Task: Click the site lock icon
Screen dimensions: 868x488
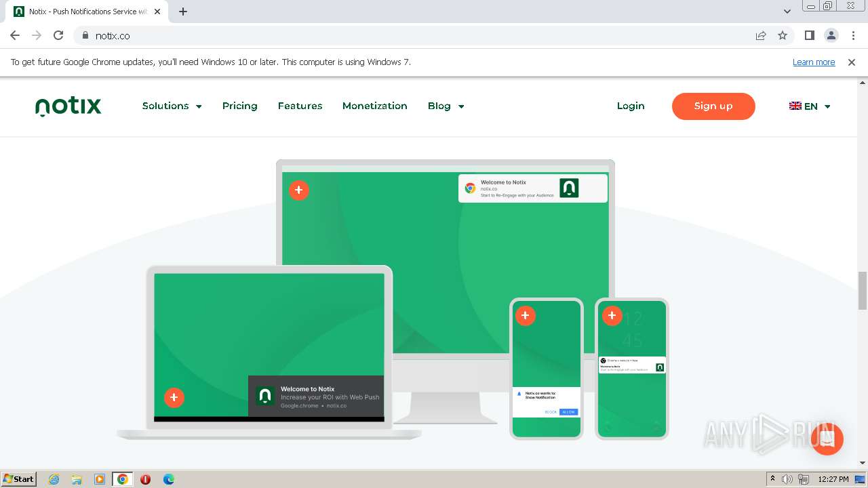Action: click(x=85, y=36)
